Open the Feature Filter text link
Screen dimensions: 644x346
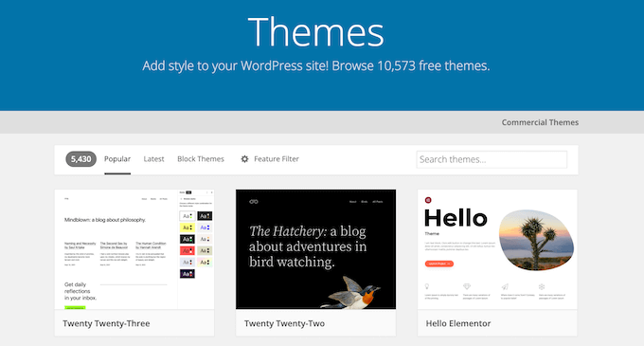click(277, 159)
